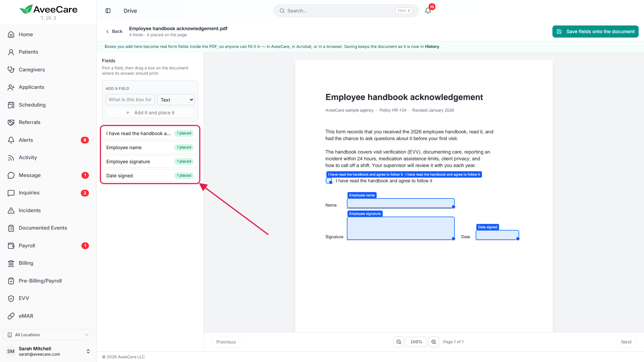This screenshot has height=362, width=644.
Task: Open Documented Events in the sidebar
Action: (48, 228)
